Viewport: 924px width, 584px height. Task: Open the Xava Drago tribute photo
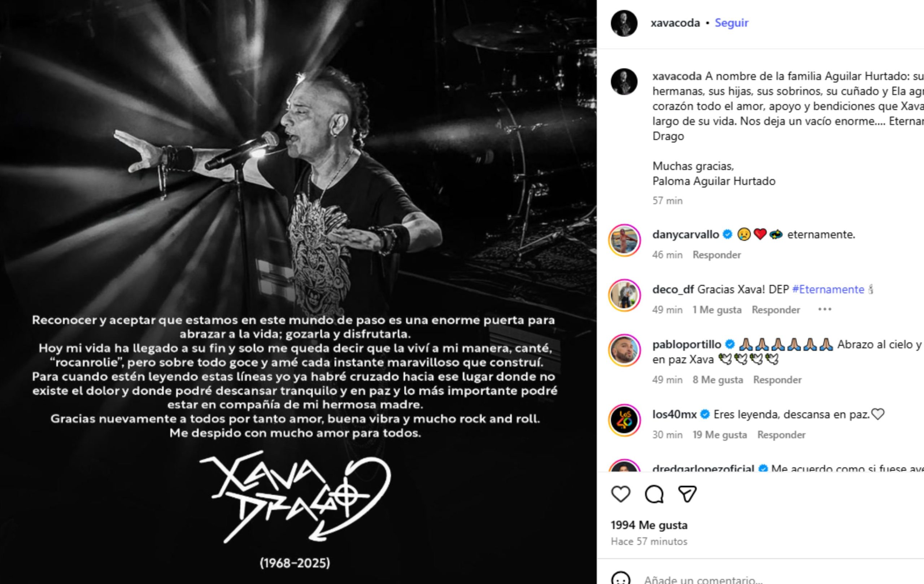point(298,292)
